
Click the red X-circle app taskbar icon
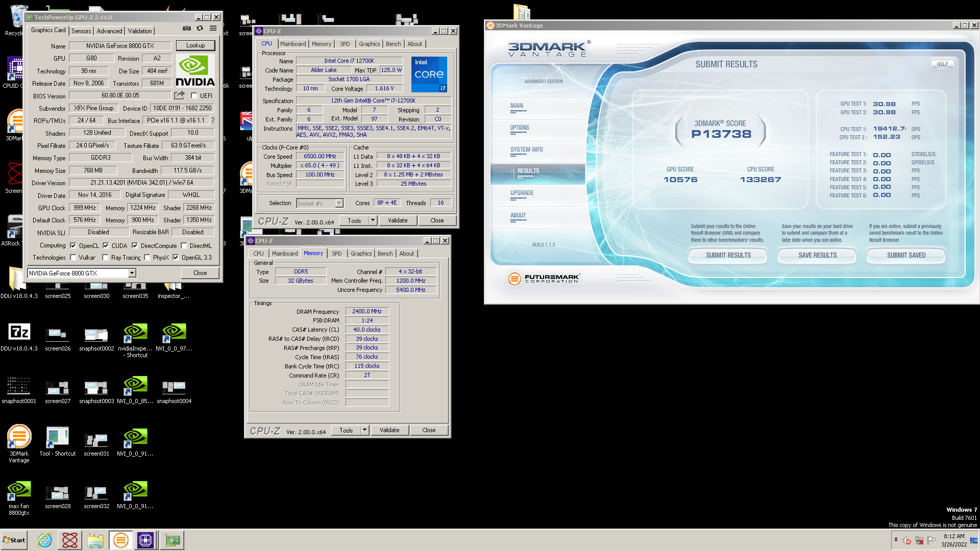click(70, 540)
